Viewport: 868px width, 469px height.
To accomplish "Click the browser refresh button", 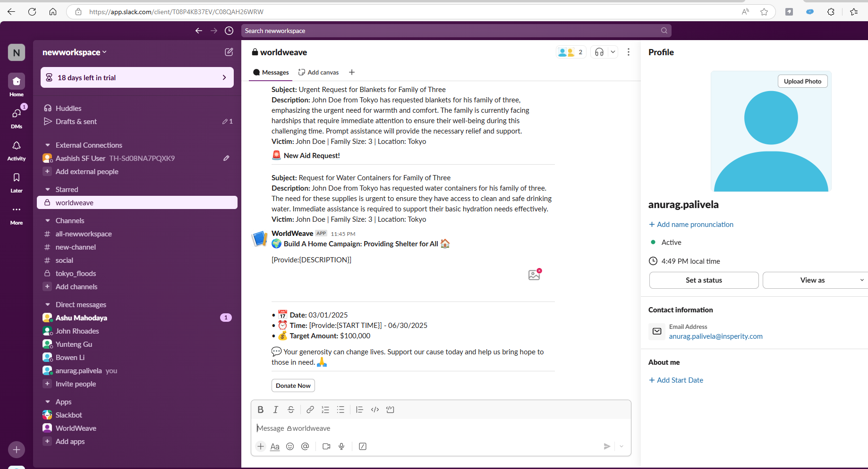I will click(32, 12).
